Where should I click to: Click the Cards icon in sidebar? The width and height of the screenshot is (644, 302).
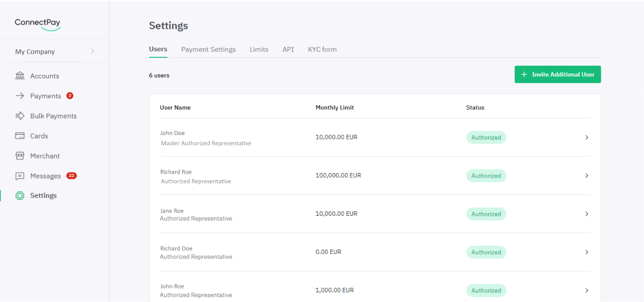20,136
